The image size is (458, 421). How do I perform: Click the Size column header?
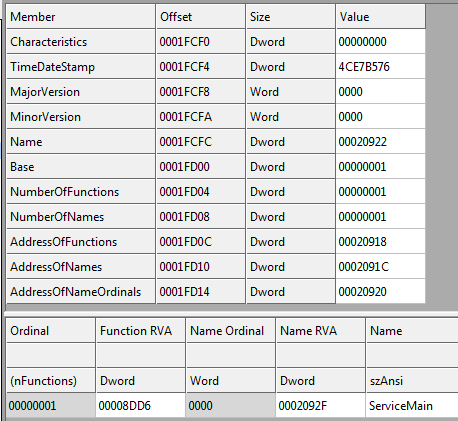coord(291,16)
